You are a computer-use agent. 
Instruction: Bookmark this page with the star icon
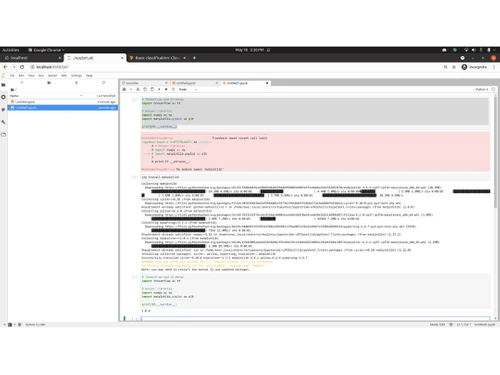454,67
